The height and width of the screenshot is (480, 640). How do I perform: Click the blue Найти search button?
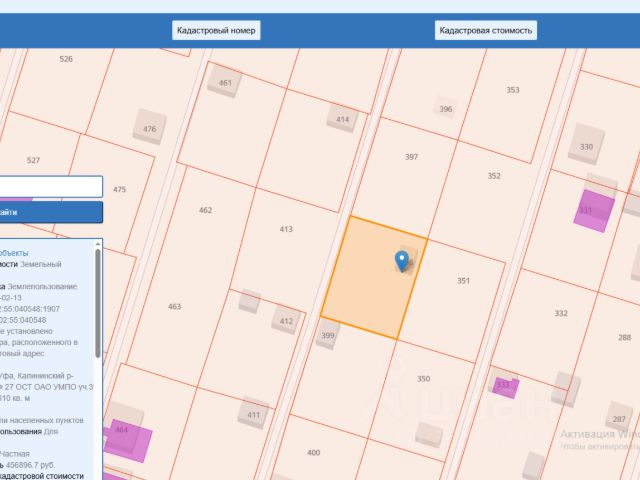pyautogui.click(x=51, y=212)
